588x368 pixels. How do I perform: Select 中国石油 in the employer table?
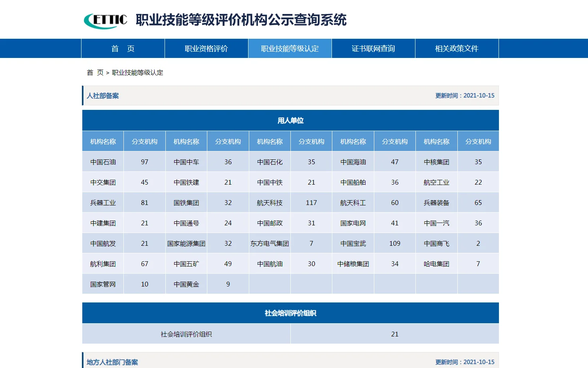click(x=103, y=161)
